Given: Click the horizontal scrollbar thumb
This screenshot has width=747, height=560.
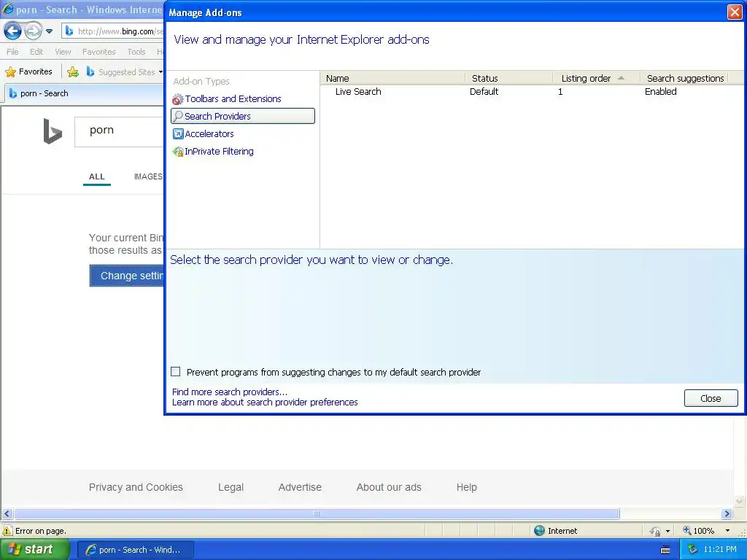Looking at the screenshot, I should pyautogui.click(x=317, y=514).
